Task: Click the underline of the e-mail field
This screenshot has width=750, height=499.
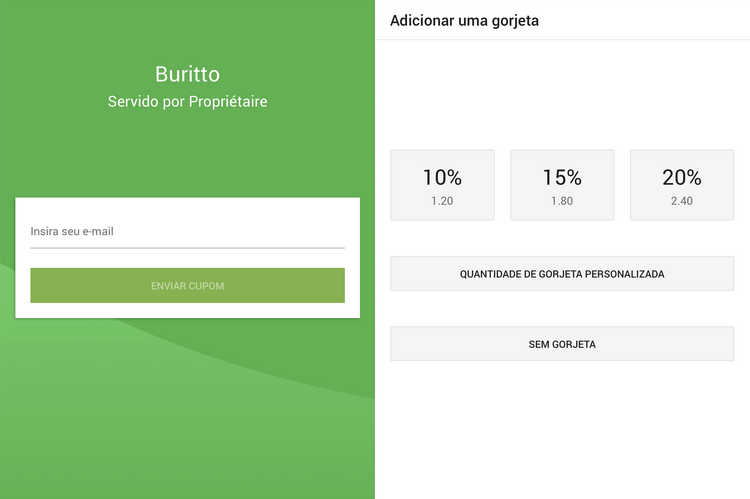Action: [187, 247]
